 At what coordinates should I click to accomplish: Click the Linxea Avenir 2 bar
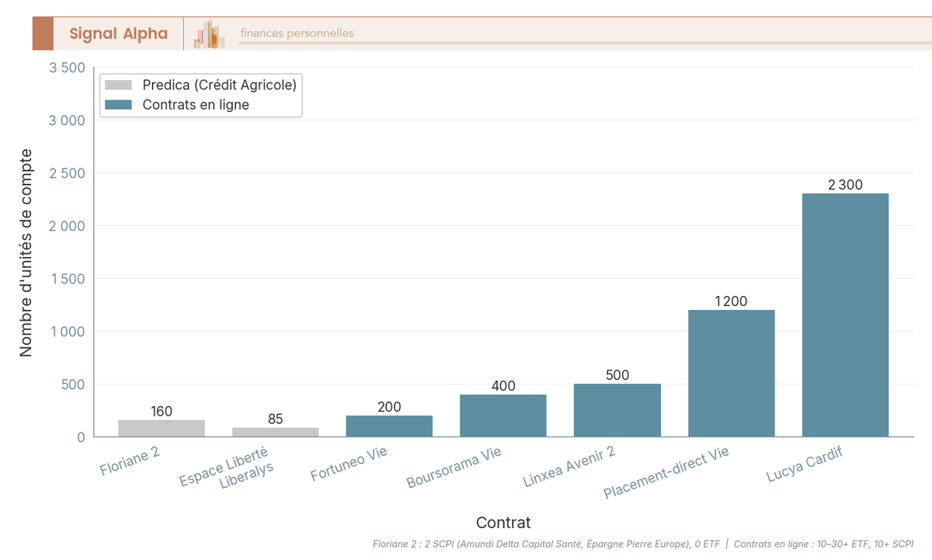tap(617, 410)
